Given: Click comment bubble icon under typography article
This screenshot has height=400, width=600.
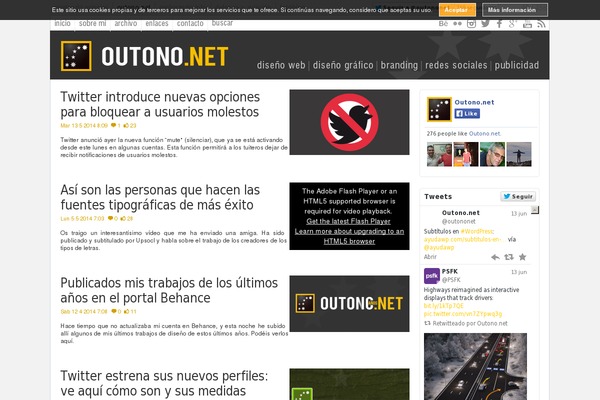Looking at the screenshot, I should click(x=110, y=219).
